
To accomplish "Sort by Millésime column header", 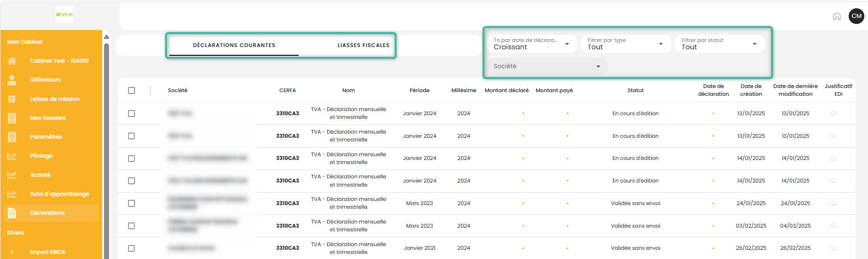I will pos(464,90).
